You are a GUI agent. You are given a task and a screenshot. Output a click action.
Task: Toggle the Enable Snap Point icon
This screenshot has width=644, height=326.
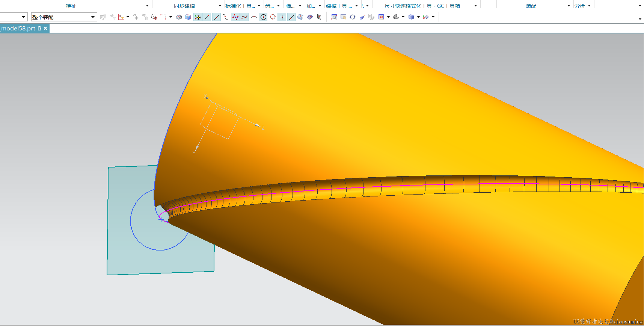198,17
